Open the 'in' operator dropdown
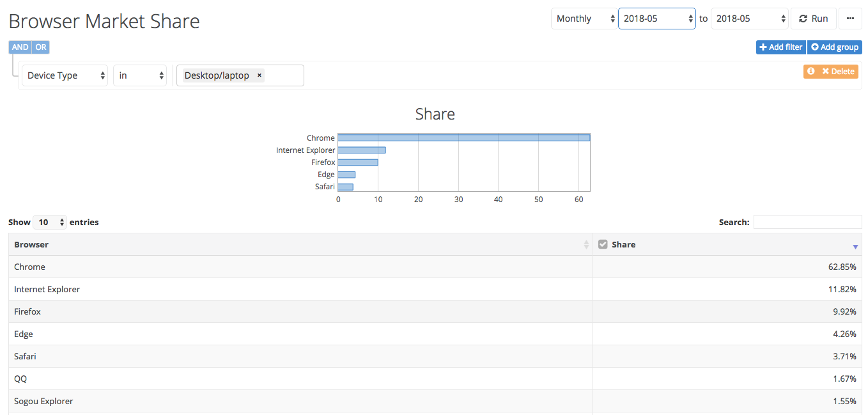This screenshot has width=868, height=415. tap(140, 75)
